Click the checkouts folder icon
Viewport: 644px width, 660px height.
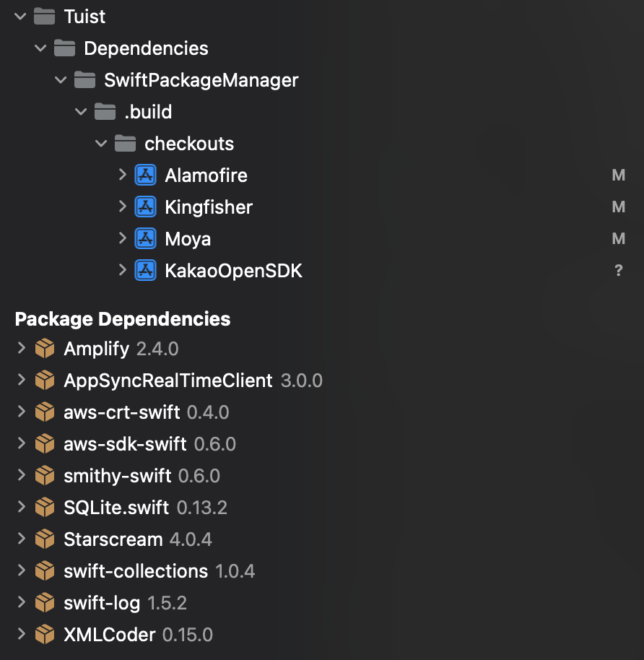125,144
